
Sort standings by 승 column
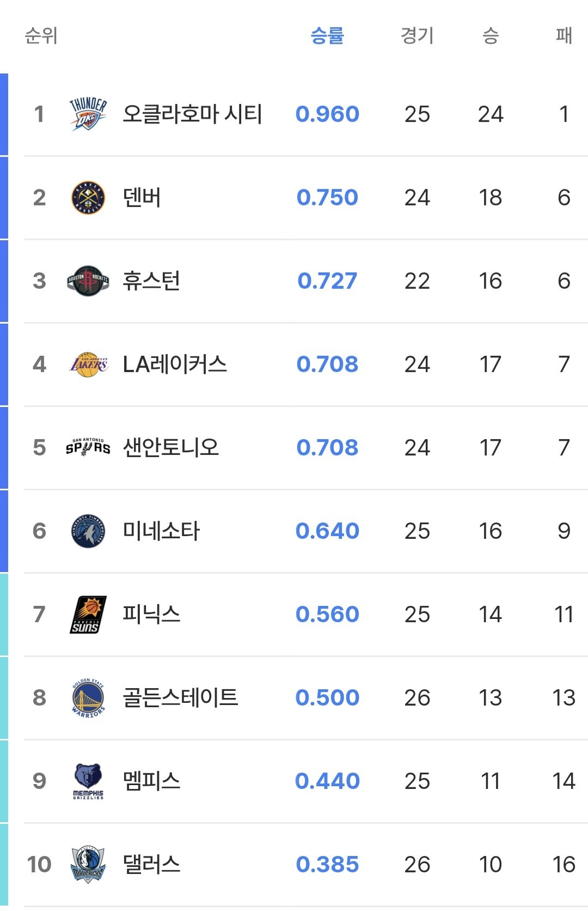click(491, 36)
